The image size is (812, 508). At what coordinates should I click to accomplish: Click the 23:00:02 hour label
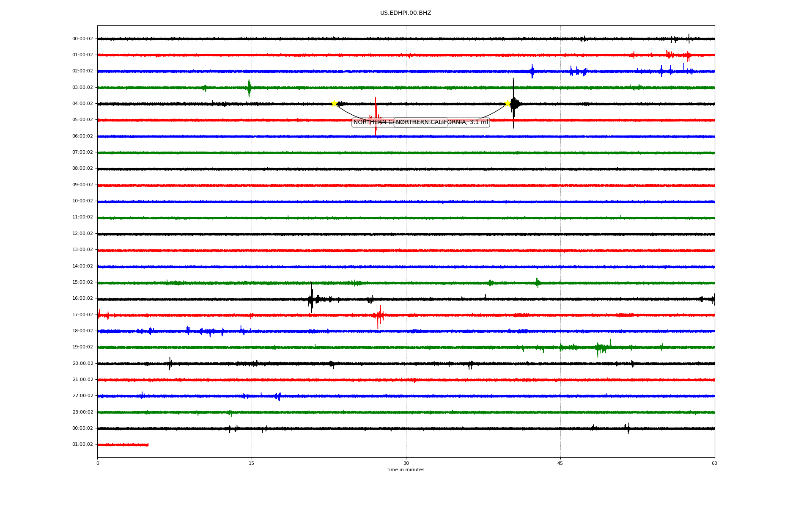[82, 412]
